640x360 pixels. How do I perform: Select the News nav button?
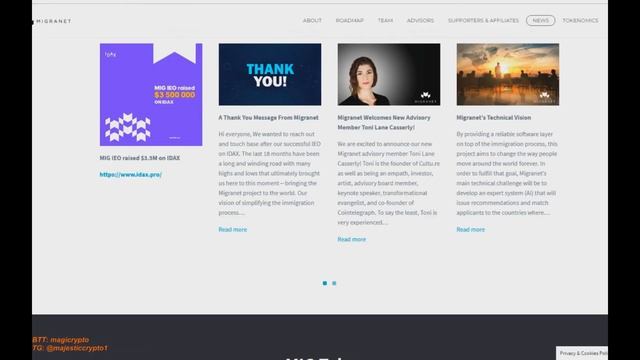540,20
